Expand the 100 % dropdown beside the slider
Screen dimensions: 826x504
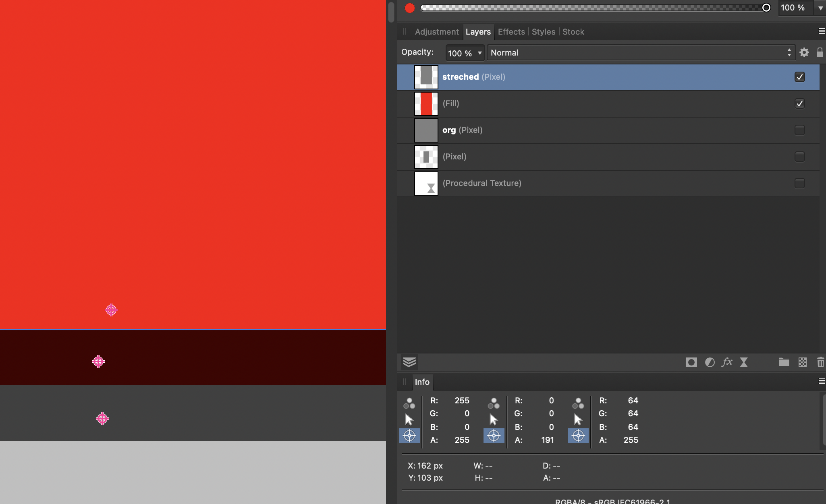point(820,8)
